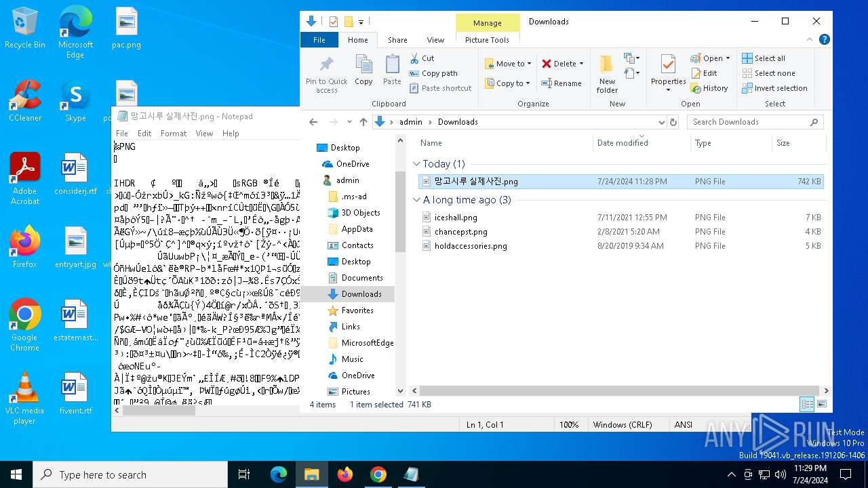Click the Windows Start button
Image resolution: width=868 pixels, height=488 pixels.
click(x=16, y=474)
